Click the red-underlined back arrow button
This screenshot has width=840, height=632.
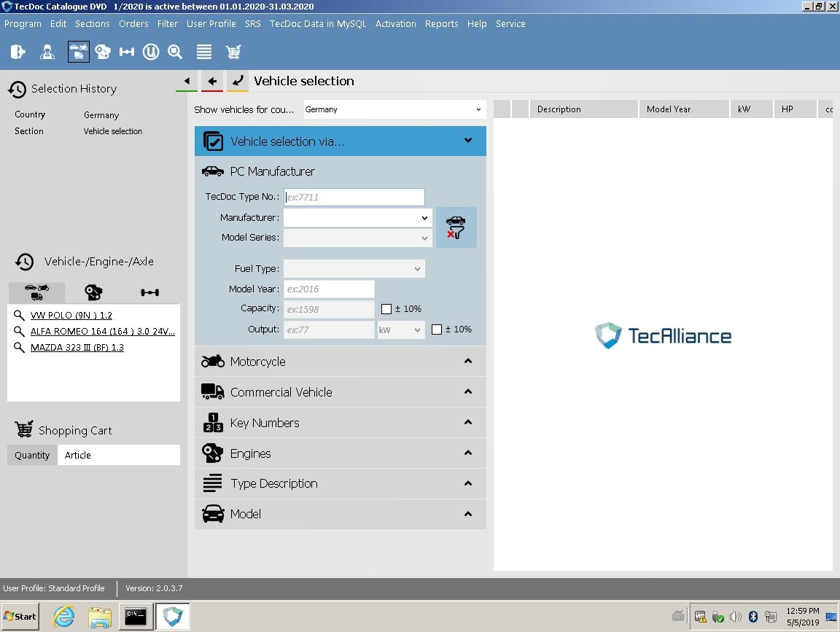212,81
